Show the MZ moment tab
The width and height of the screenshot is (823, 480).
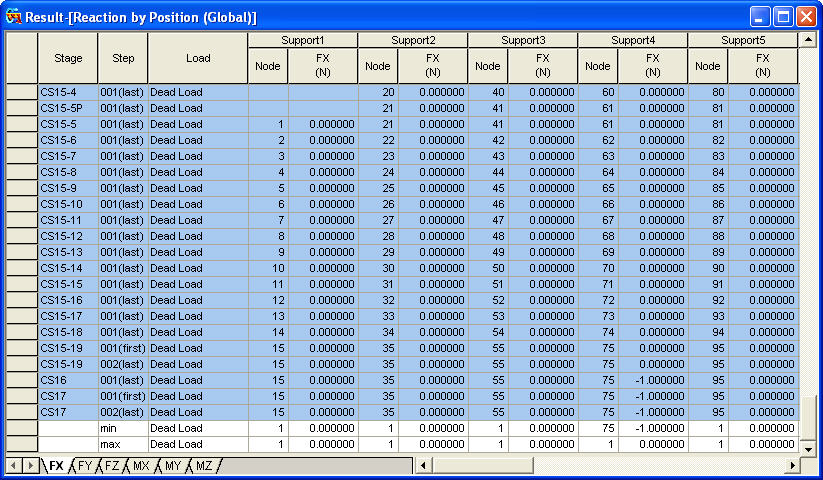pos(204,466)
